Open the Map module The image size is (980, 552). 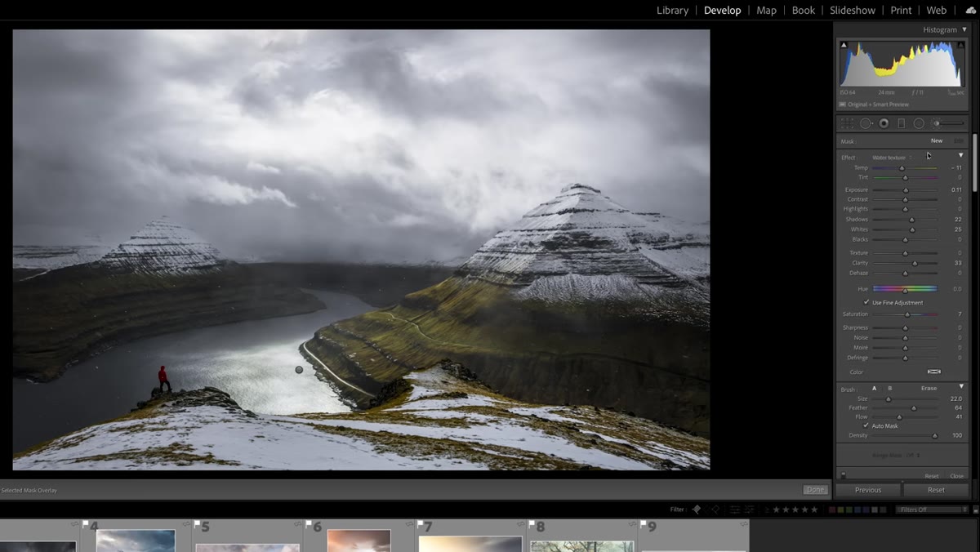pyautogui.click(x=766, y=10)
